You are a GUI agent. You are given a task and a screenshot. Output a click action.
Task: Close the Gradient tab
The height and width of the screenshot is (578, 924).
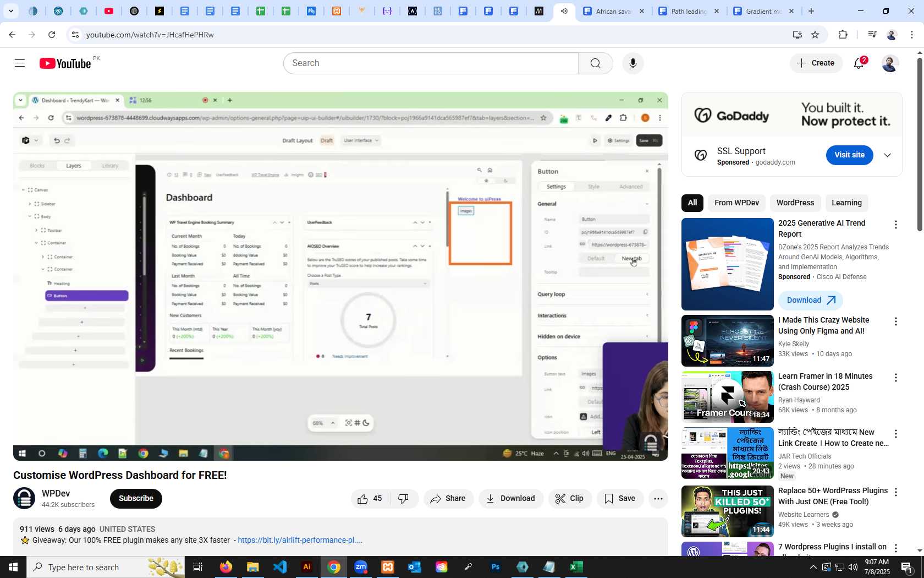point(791,11)
